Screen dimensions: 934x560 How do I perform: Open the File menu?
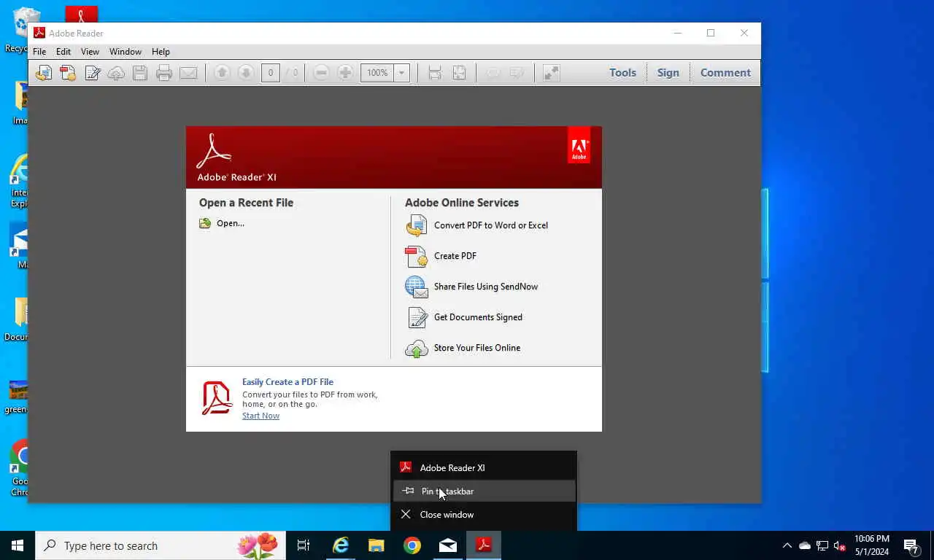point(39,52)
